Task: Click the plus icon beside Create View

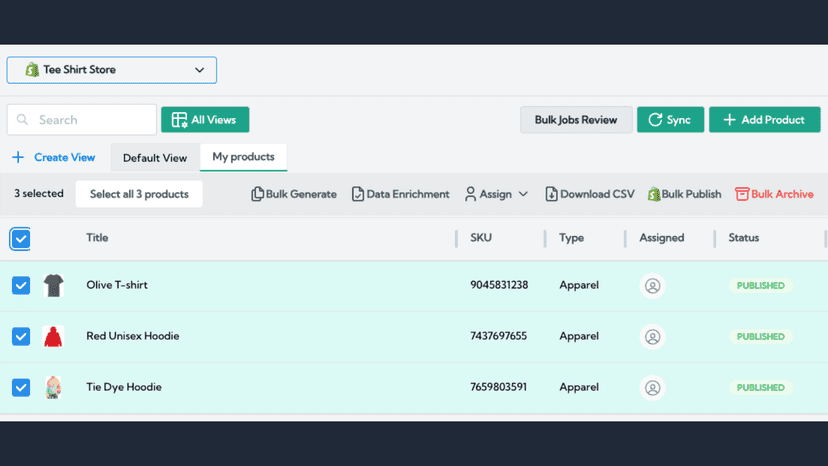Action: [18, 157]
